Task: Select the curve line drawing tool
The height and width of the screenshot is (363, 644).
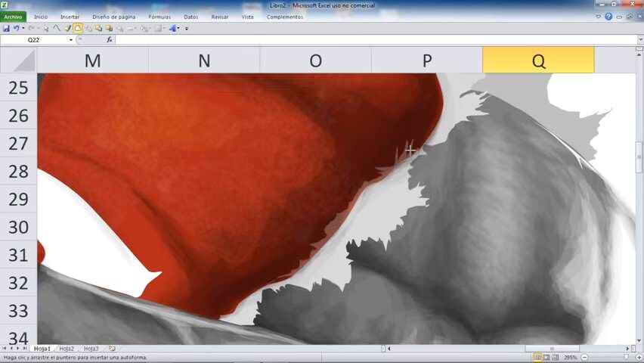Action: pyautogui.click(x=57, y=29)
